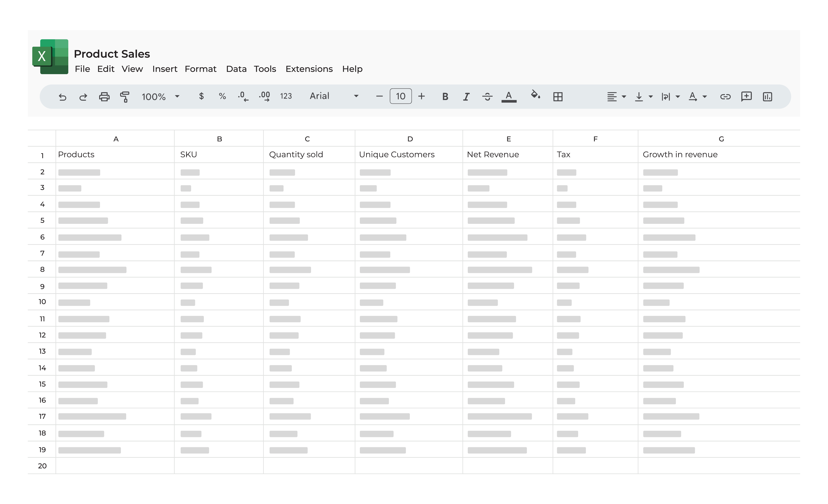The image size is (828, 504).
Task: Toggle strikethrough formatting
Action: tap(487, 96)
